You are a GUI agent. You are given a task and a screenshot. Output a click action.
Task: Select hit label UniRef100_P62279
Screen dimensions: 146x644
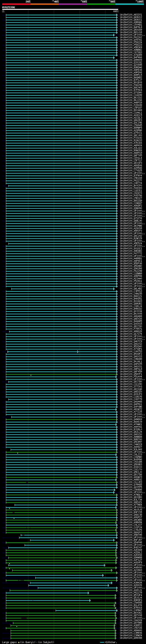[x=131, y=593]
